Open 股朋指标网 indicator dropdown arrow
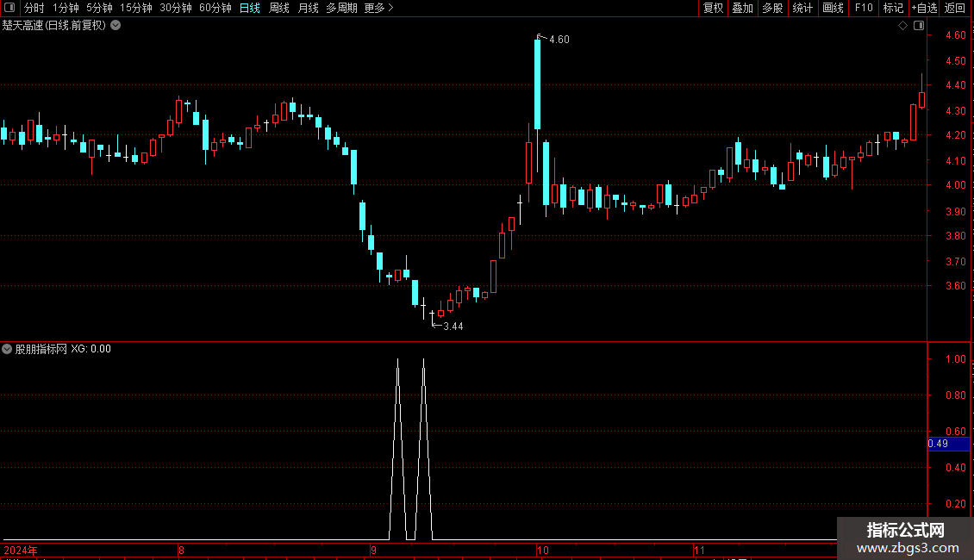This screenshot has height=560, width=974. 7,349
